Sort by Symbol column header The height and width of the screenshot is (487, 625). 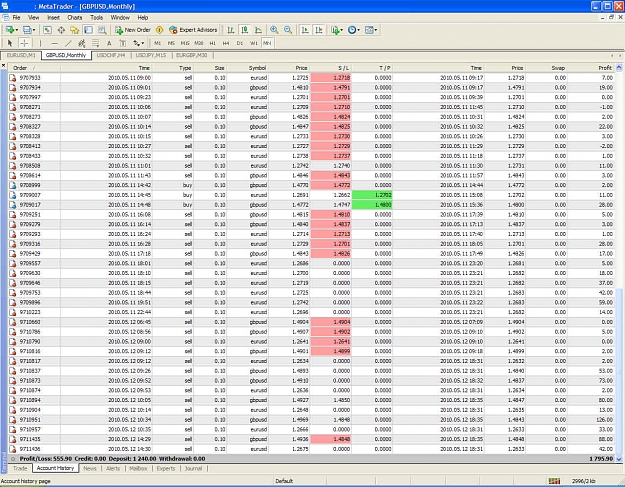(x=248, y=68)
